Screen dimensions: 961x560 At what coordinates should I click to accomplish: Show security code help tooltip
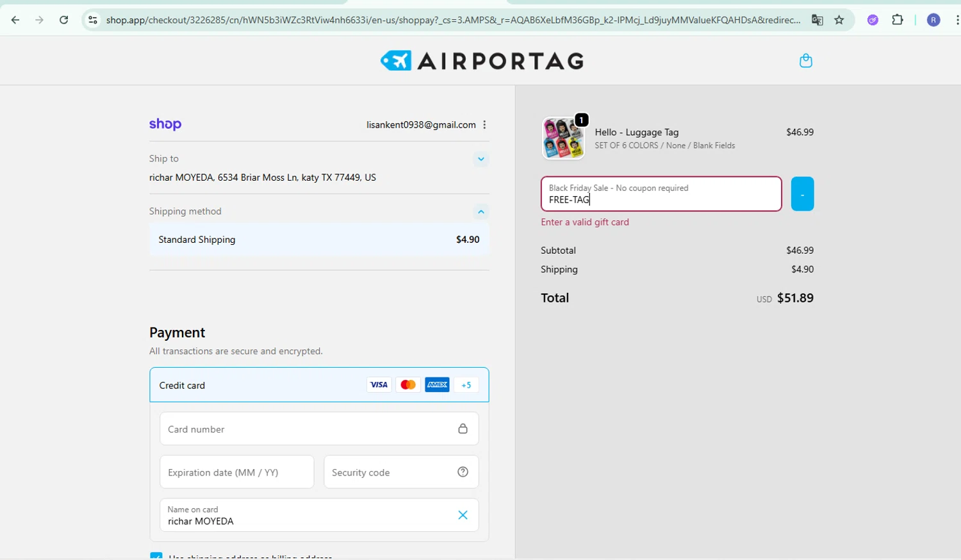(463, 472)
